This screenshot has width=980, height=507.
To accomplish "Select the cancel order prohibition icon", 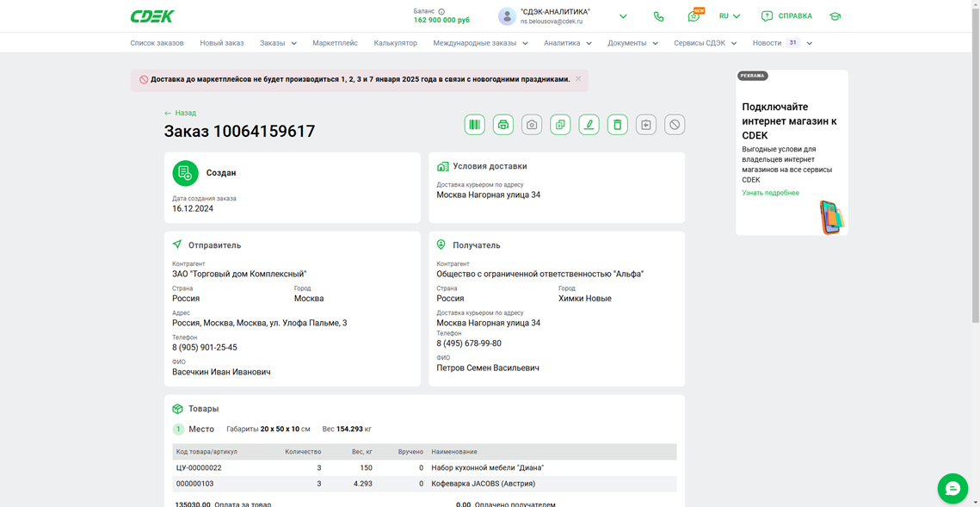I will click(674, 124).
